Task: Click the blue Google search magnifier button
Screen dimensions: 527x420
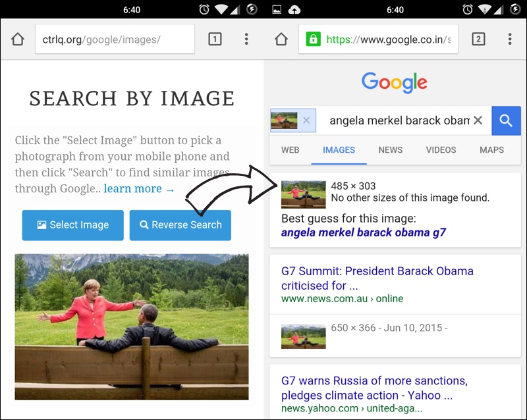Action: [506, 120]
